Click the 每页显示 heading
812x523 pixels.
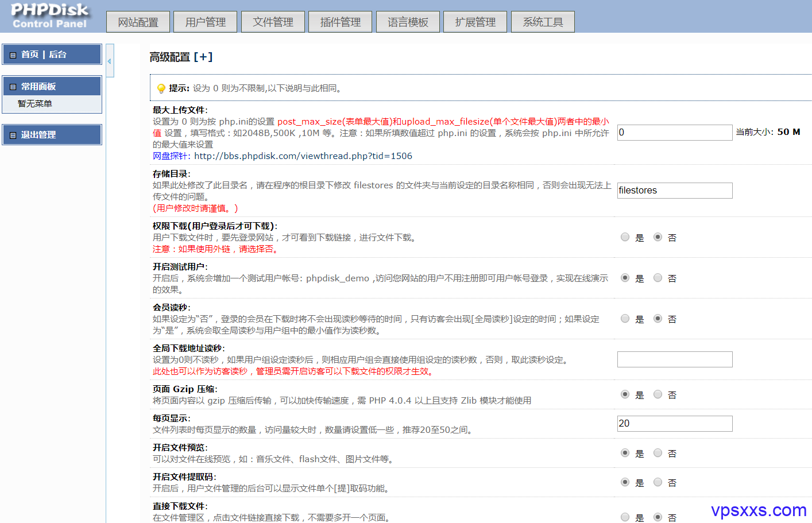(x=171, y=419)
